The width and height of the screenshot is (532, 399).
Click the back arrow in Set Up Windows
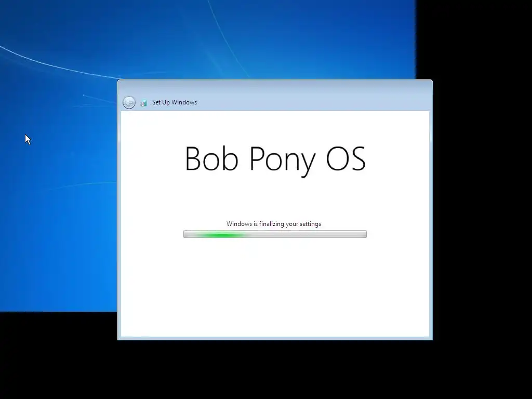[129, 102]
